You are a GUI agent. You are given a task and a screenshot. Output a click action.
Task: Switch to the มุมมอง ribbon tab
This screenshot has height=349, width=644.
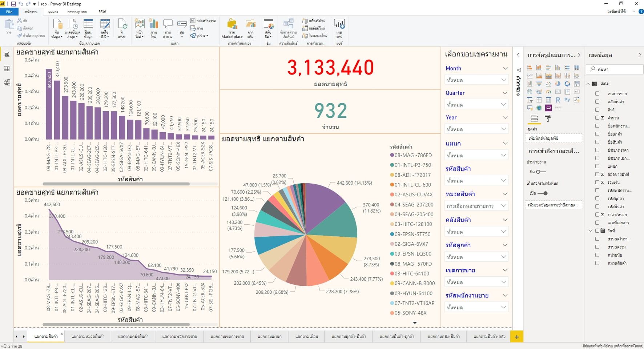[53, 12]
